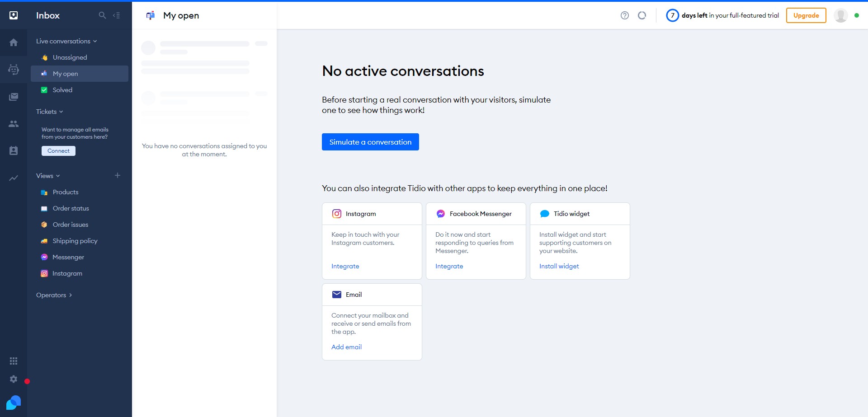Open the user avatar profile menu

point(841,15)
